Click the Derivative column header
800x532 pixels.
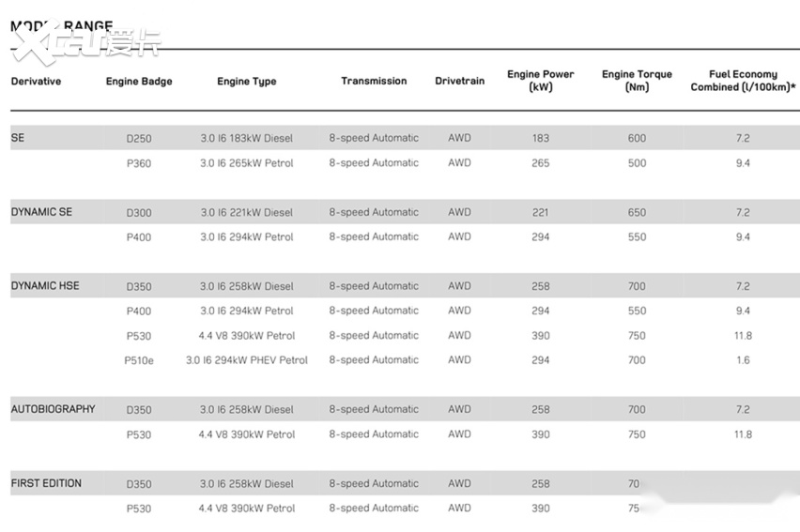(36, 81)
